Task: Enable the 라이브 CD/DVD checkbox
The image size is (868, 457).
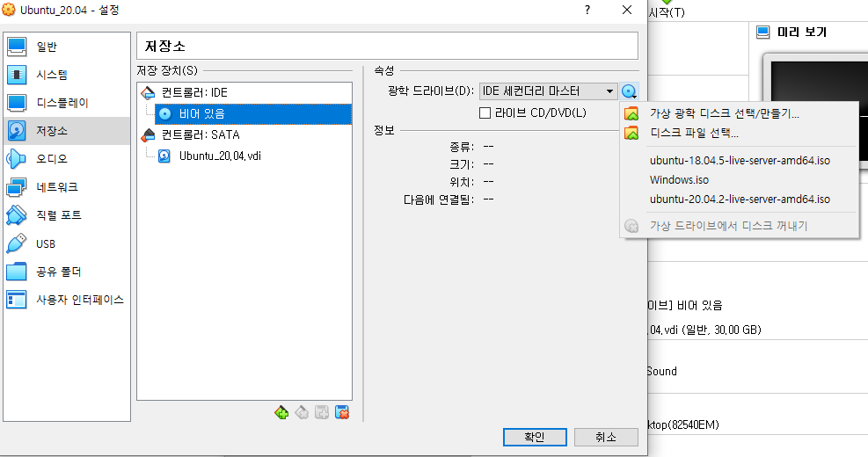Action: (x=485, y=112)
